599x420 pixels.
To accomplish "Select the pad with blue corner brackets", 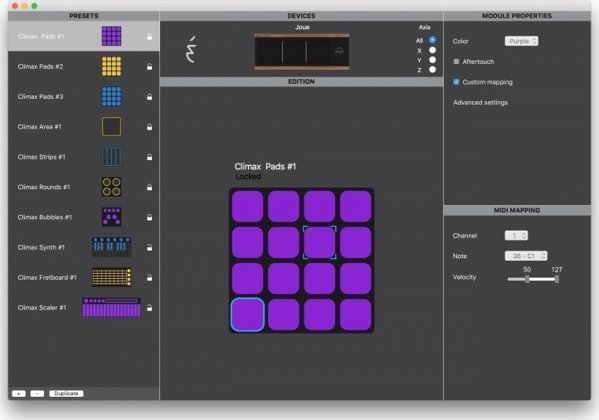I will point(320,242).
